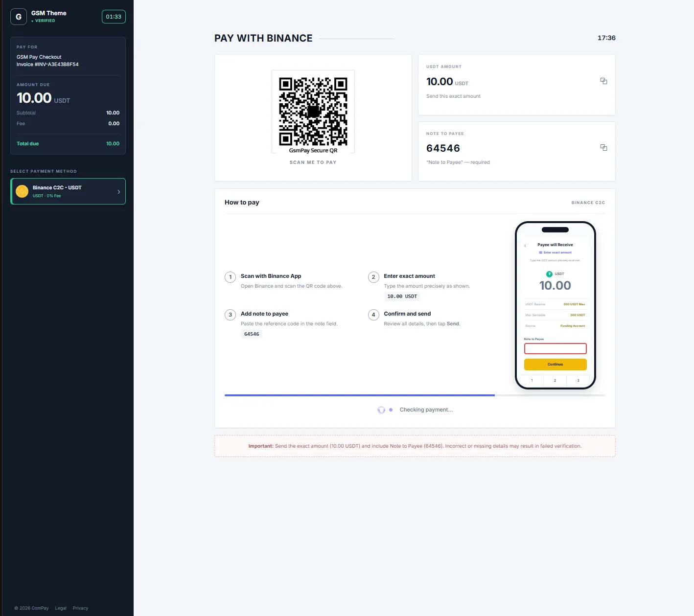This screenshot has height=616, width=694.
Task: Select Binance C2C - USDT payment method
Action: pyautogui.click(x=68, y=191)
